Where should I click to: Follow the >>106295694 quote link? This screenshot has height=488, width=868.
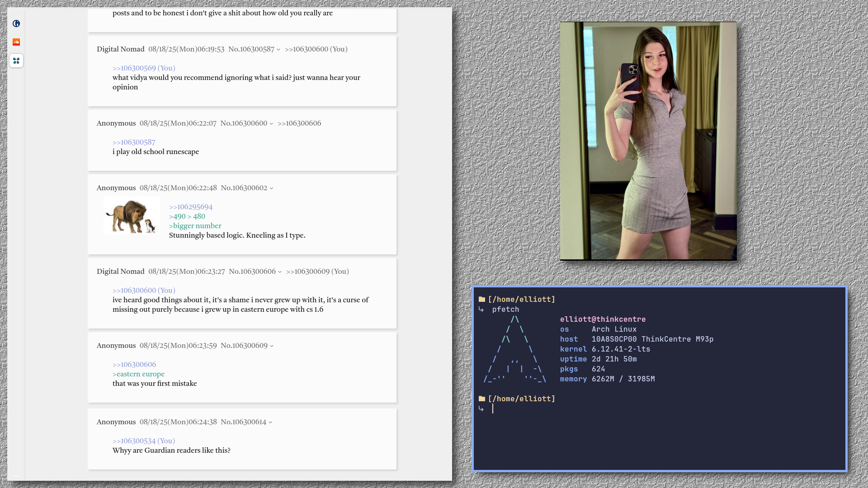(190, 207)
